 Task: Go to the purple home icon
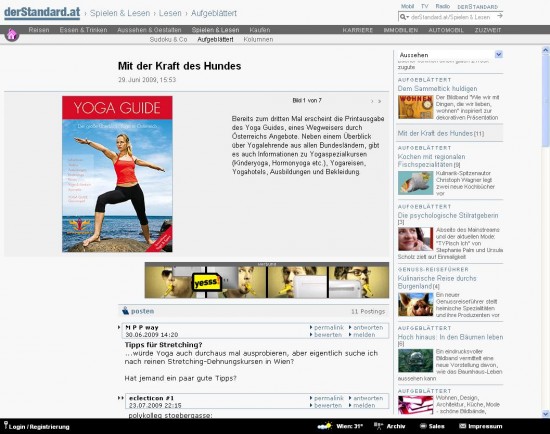click(x=12, y=34)
